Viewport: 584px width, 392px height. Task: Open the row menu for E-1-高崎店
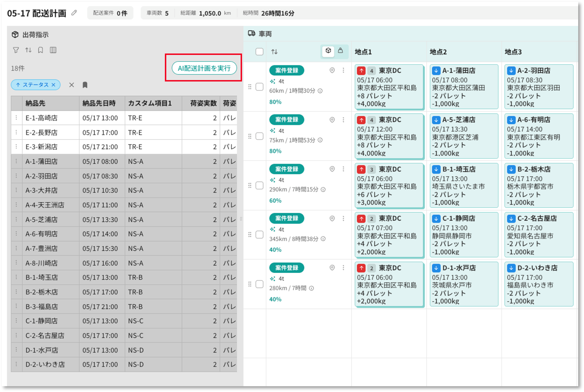[x=16, y=118]
